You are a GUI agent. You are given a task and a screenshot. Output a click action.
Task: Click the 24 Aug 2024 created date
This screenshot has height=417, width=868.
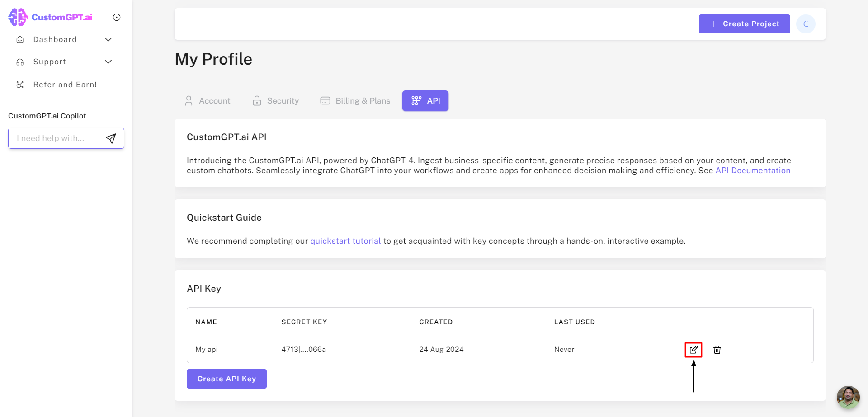click(x=441, y=350)
